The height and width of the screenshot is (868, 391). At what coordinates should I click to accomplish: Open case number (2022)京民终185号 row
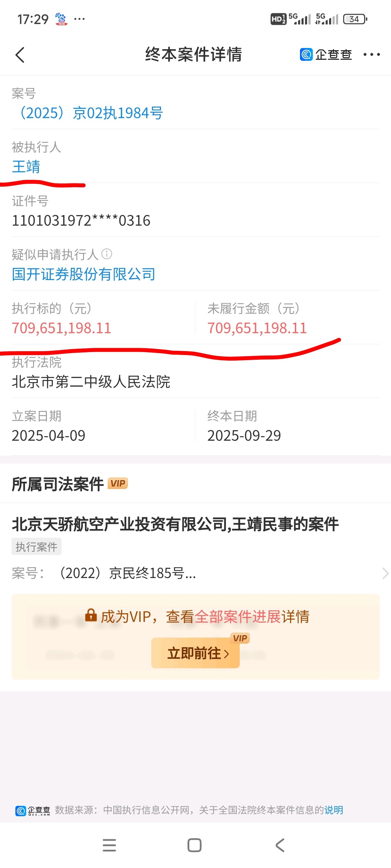[x=196, y=573]
